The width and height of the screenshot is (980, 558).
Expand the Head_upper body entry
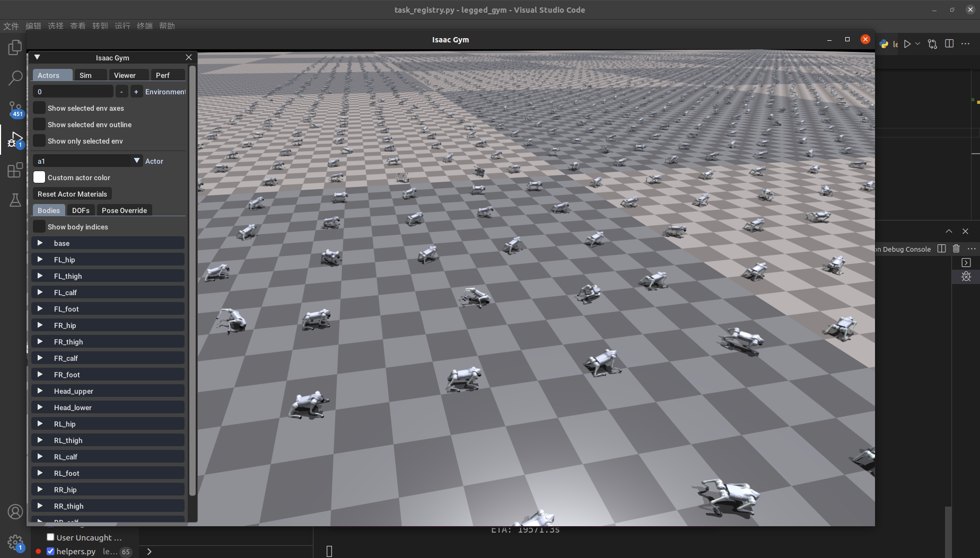pyautogui.click(x=40, y=391)
